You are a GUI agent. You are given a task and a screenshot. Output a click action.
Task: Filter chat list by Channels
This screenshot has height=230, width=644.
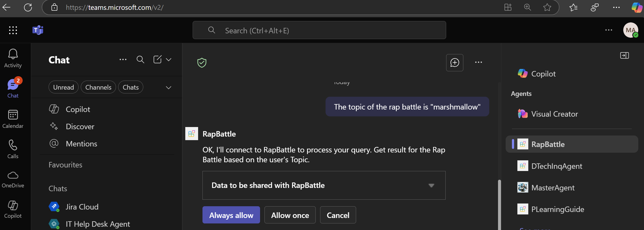tap(98, 87)
